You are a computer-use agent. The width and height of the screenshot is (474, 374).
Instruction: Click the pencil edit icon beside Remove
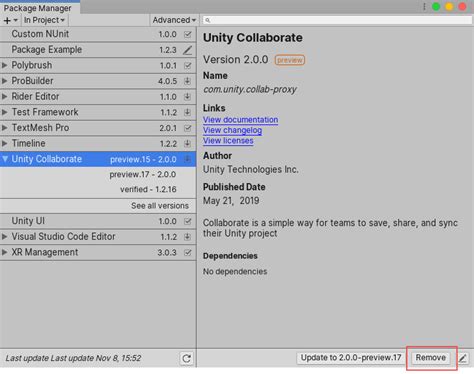click(463, 358)
